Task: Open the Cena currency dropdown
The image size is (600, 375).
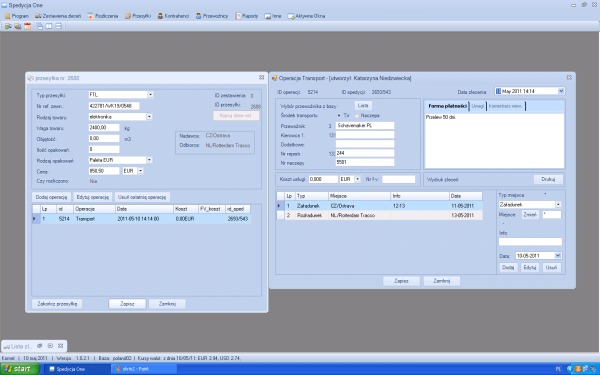Action: (x=140, y=171)
